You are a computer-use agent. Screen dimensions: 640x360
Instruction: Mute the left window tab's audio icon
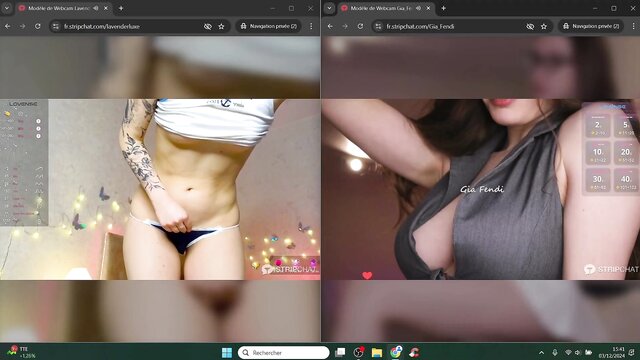(96, 8)
